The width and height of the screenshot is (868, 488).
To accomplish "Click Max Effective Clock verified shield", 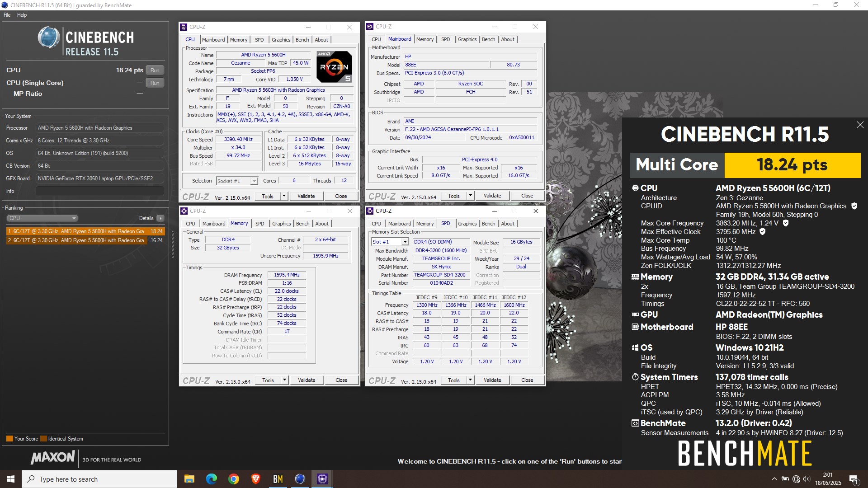I will (763, 232).
